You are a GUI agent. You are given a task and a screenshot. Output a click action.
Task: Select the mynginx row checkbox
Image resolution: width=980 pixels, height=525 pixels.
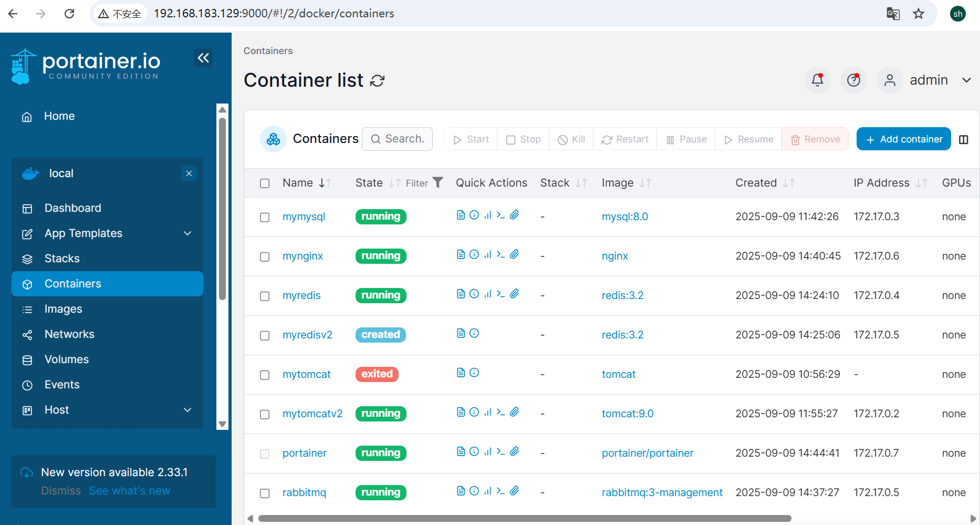coord(265,257)
